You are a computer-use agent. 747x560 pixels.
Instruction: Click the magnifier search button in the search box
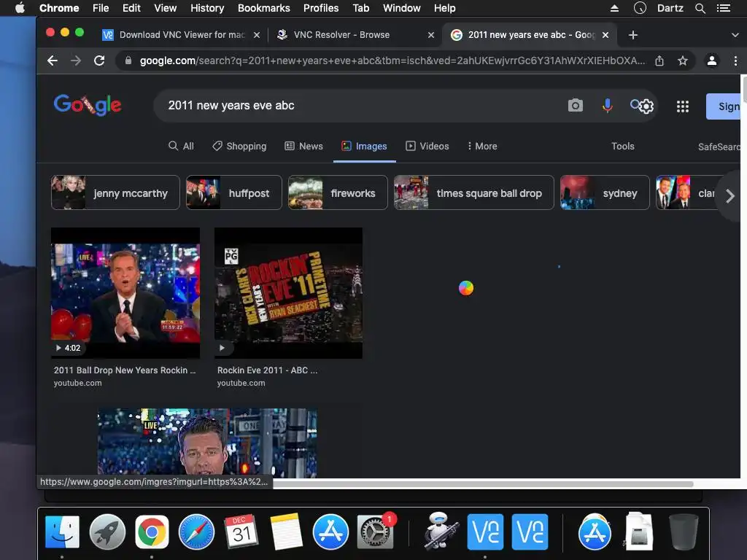click(x=635, y=104)
